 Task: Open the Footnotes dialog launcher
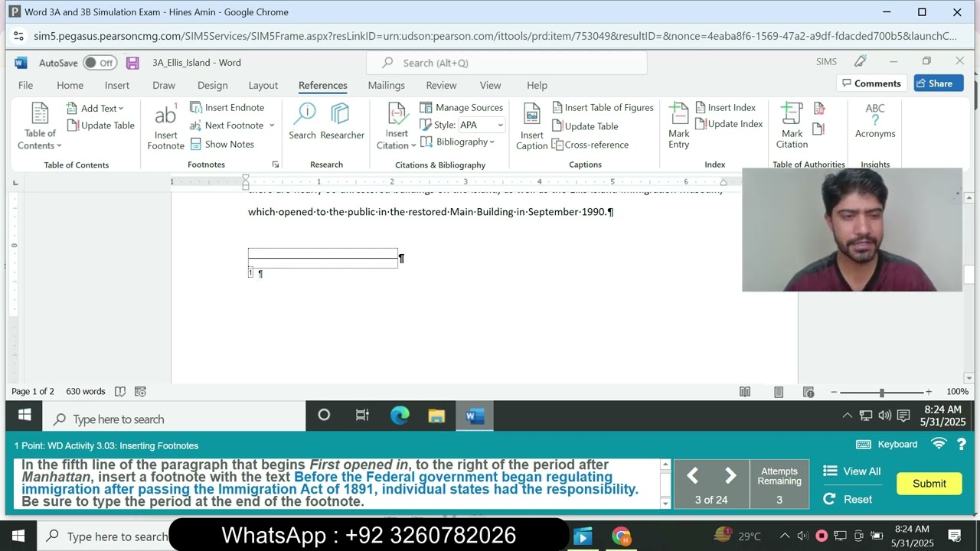[x=276, y=165]
